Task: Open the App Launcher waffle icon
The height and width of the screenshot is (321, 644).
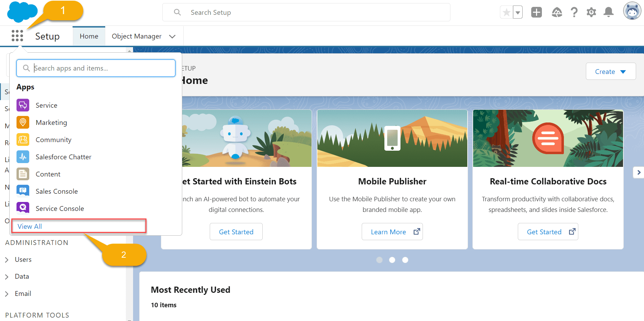Action: click(x=17, y=35)
